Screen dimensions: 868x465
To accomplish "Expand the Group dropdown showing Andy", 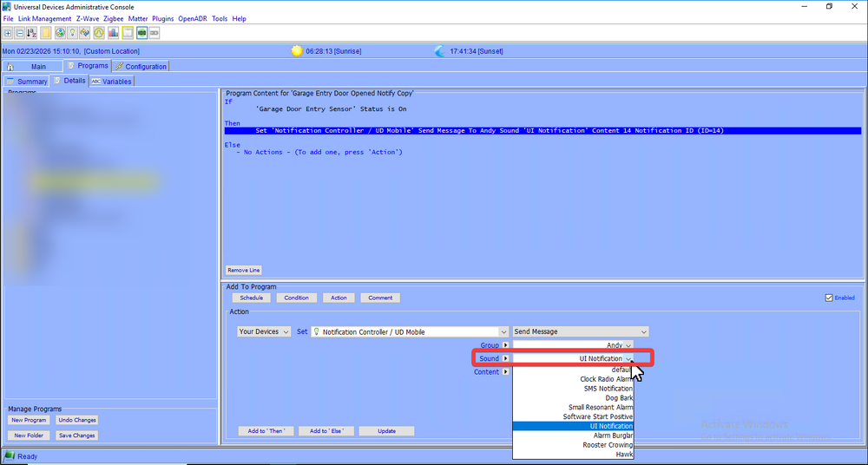I will [628, 345].
